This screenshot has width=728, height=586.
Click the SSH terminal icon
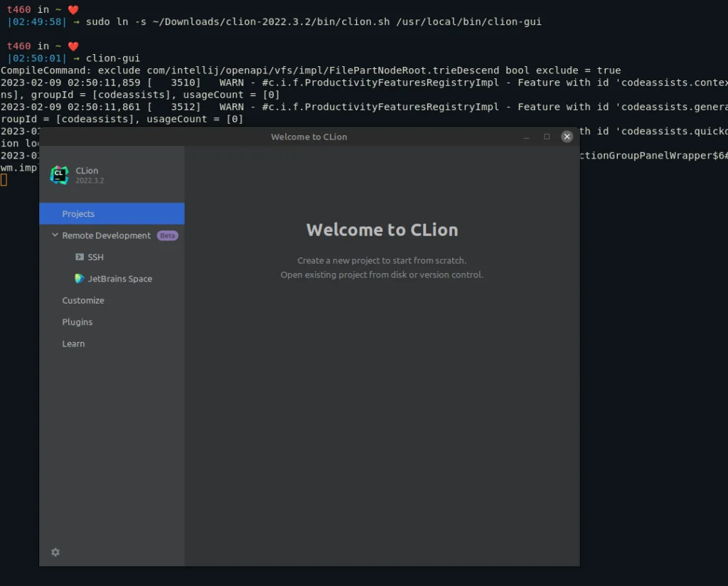(x=80, y=257)
